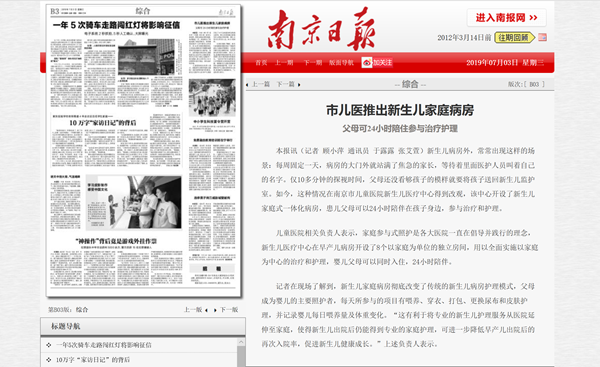Click the right arrow icon before 下一版
600x367 pixels.
point(215,310)
